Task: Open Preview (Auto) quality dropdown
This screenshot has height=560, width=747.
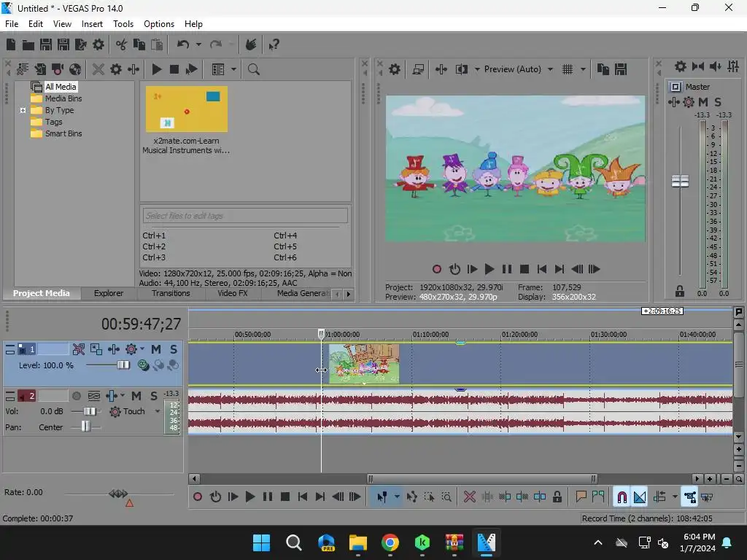Action: (x=550, y=69)
